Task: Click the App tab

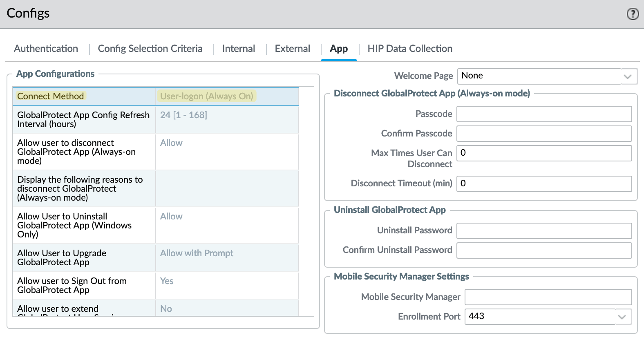Action: tap(339, 49)
